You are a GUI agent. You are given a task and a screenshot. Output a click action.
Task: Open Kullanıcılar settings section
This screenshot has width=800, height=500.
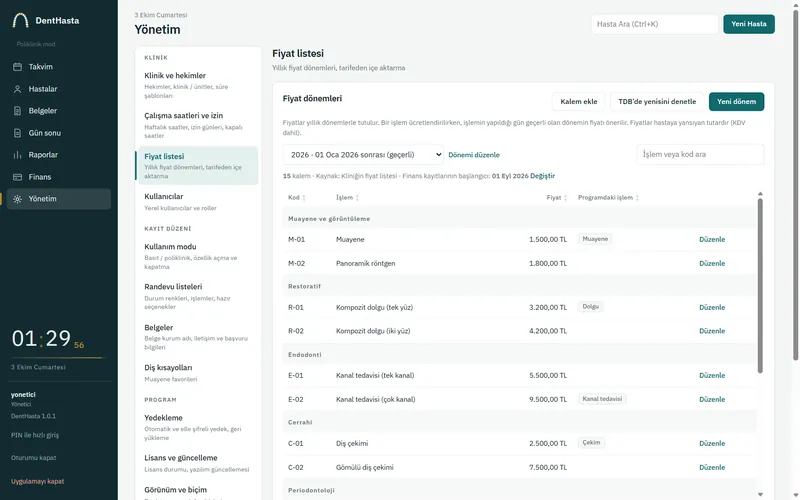click(197, 202)
